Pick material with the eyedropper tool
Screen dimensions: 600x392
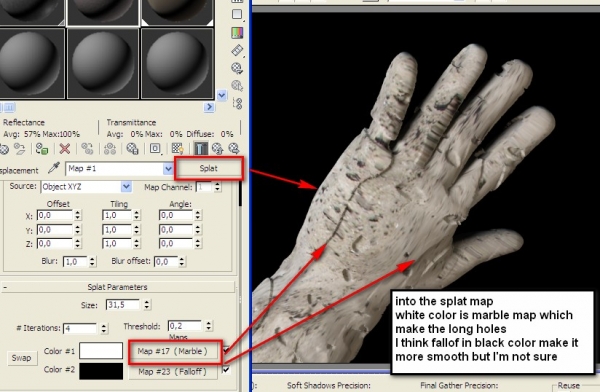click(55, 168)
